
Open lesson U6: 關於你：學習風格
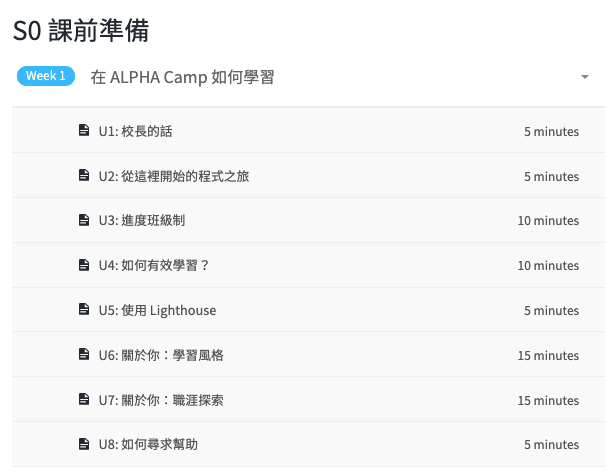click(x=161, y=355)
